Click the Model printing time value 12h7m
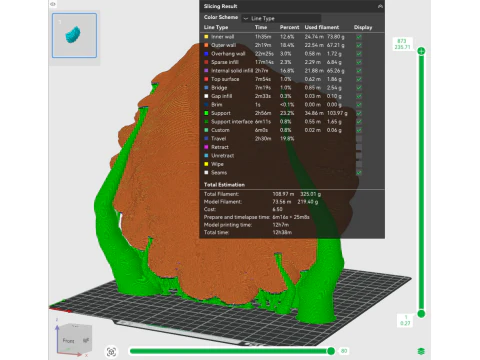The image size is (480, 360). [281, 225]
